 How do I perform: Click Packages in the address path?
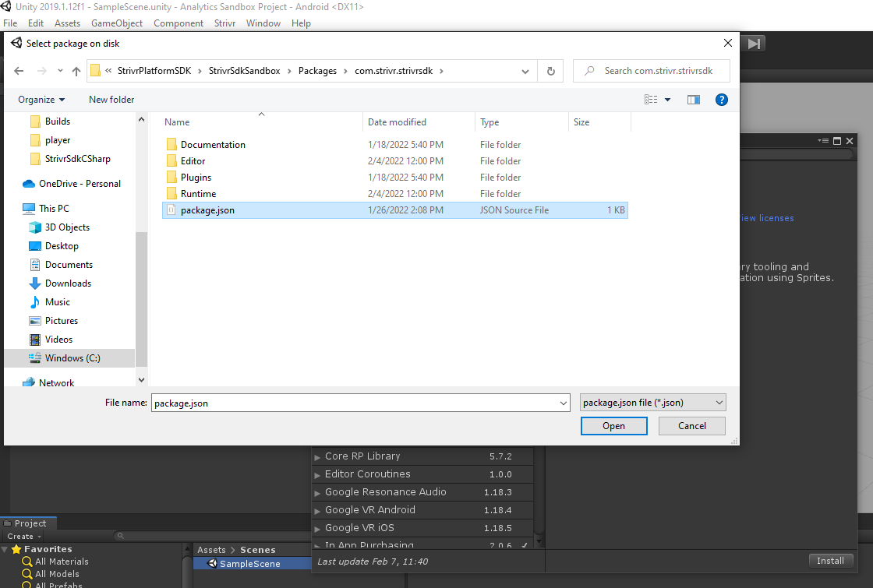[x=317, y=71]
